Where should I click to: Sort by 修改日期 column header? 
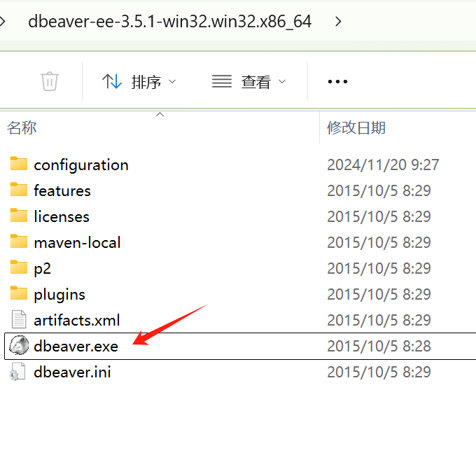(x=356, y=127)
